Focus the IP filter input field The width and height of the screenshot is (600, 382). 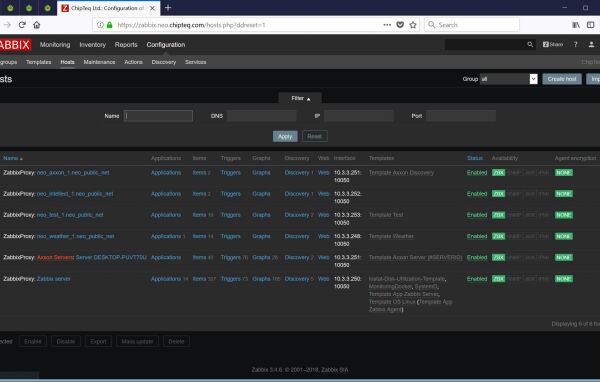click(x=359, y=116)
